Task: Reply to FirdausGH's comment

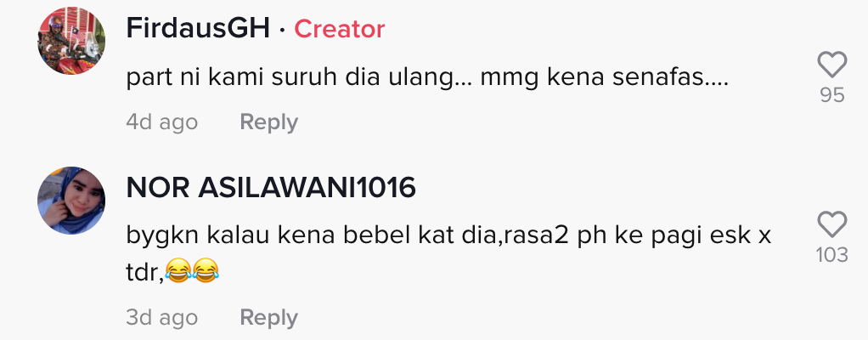Action: coord(269,122)
